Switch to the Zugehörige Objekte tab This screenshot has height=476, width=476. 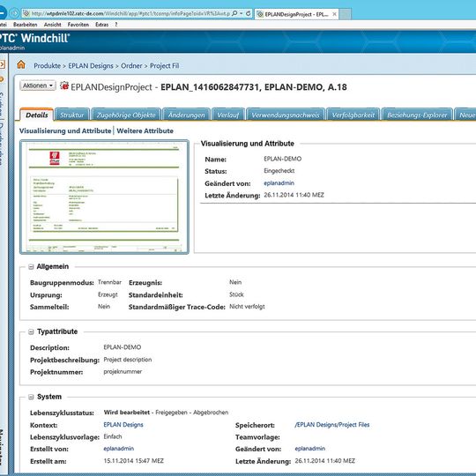coord(126,115)
